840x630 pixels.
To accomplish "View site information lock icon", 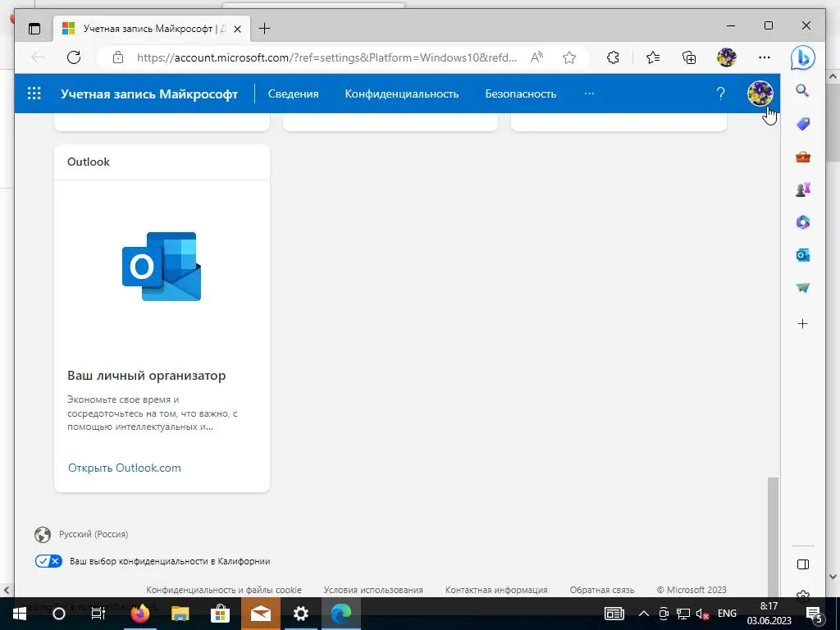I will pyautogui.click(x=118, y=57).
